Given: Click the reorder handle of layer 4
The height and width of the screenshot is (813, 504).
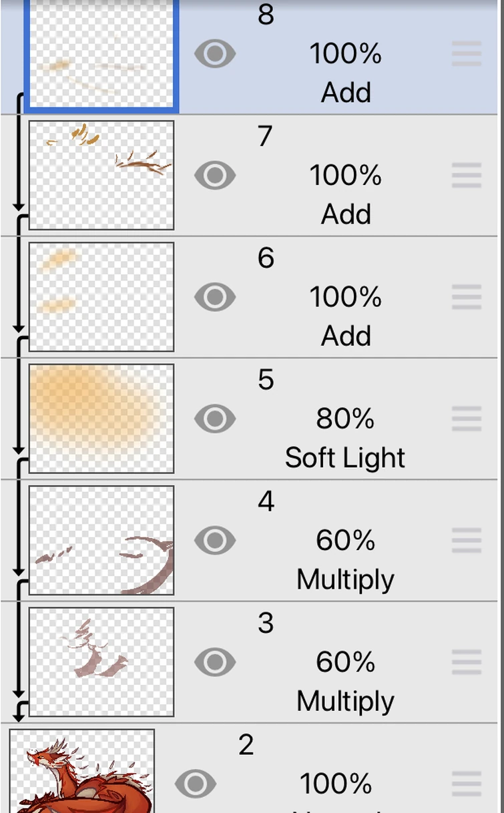Looking at the screenshot, I should click(x=467, y=540).
